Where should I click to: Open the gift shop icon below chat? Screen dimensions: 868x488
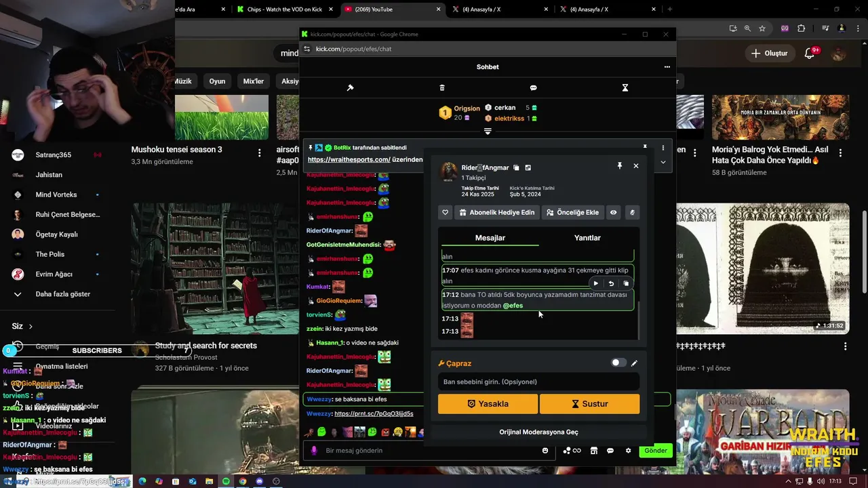[593, 451]
